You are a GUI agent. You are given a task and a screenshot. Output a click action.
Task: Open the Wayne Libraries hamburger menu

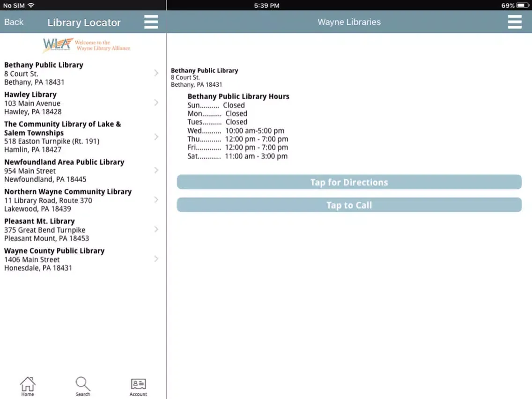tap(514, 22)
